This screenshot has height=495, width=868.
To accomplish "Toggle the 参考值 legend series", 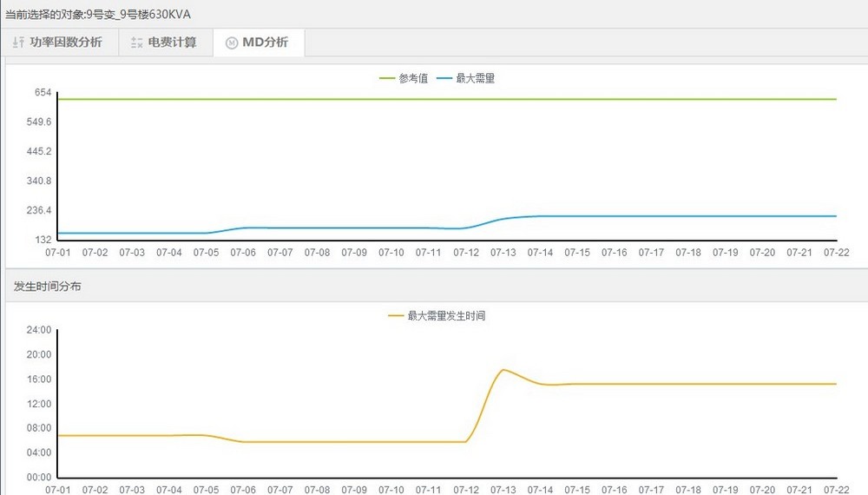I will coord(413,78).
